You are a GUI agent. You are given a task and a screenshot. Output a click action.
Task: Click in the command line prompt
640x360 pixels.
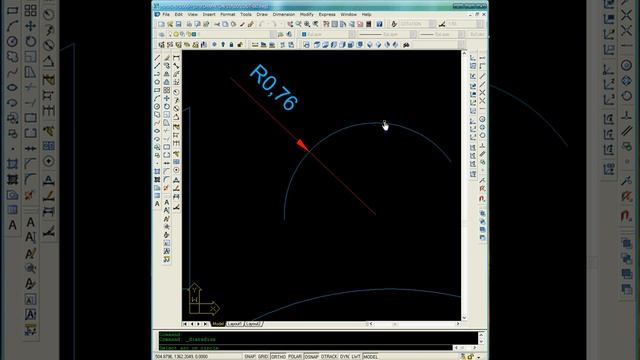[x=305, y=348]
